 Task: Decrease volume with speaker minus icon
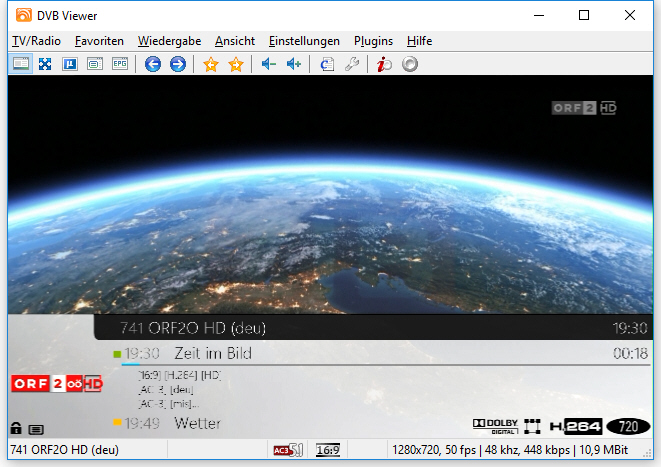[269, 64]
